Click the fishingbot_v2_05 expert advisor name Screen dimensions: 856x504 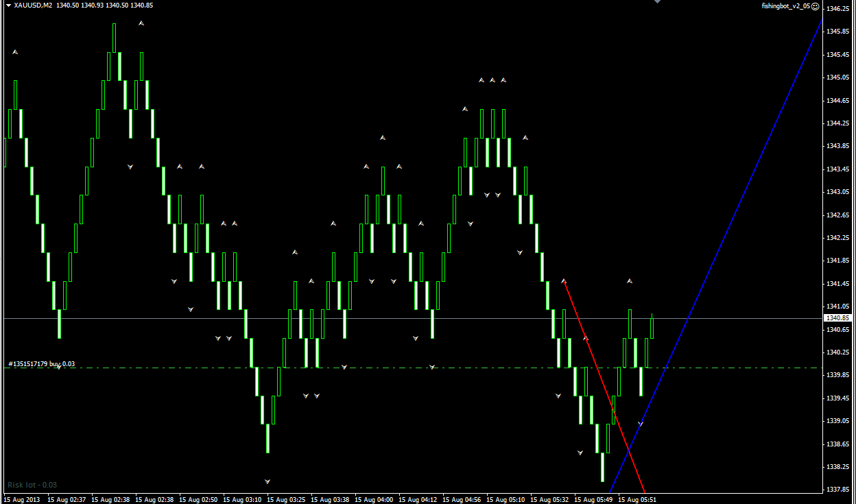coord(786,5)
